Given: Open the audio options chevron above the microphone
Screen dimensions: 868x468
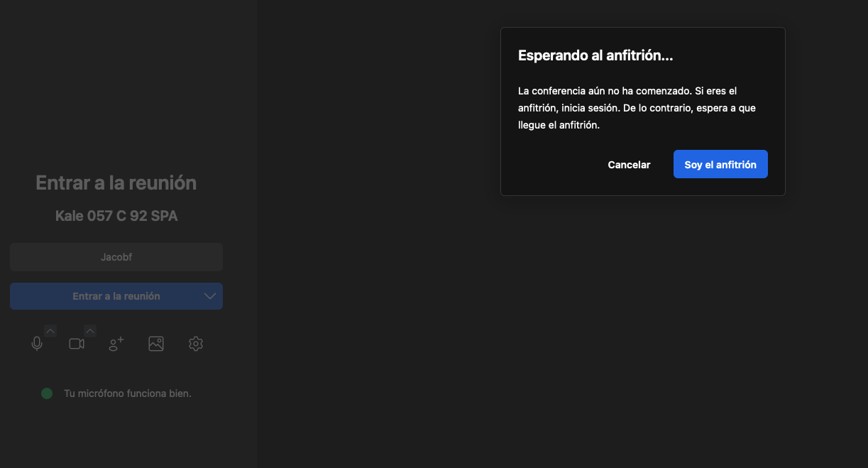Looking at the screenshot, I should click(50, 331).
